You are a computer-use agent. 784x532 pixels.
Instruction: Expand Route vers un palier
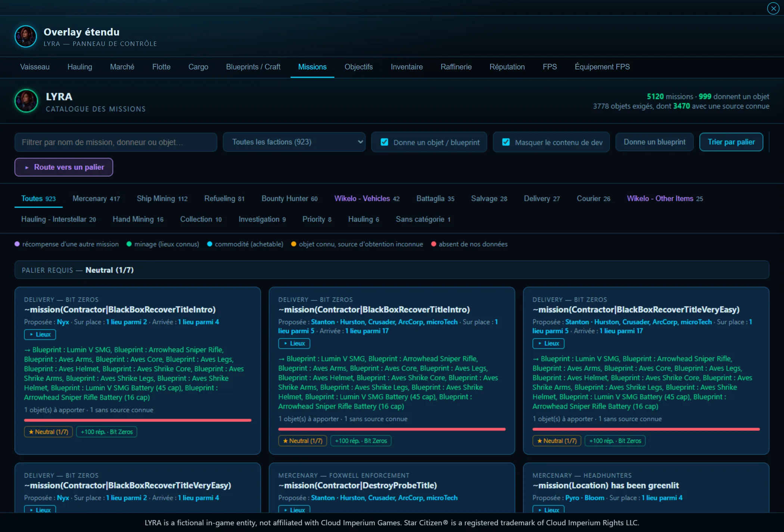[64, 167]
